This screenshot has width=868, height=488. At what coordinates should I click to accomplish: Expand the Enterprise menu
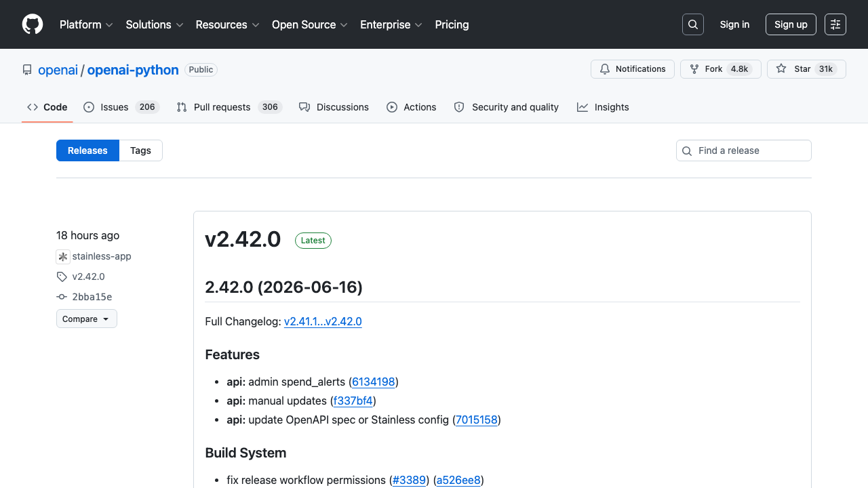click(x=391, y=24)
